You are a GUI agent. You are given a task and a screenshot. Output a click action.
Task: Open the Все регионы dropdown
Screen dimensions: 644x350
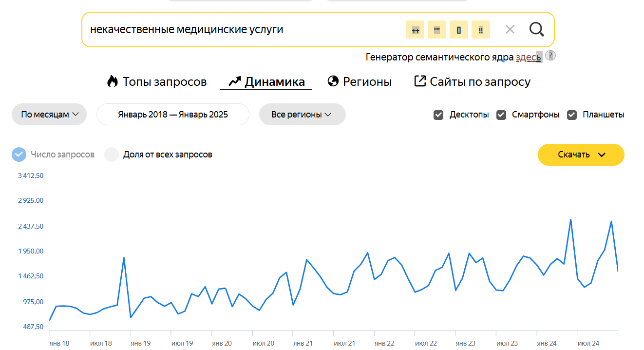pyautogui.click(x=302, y=115)
